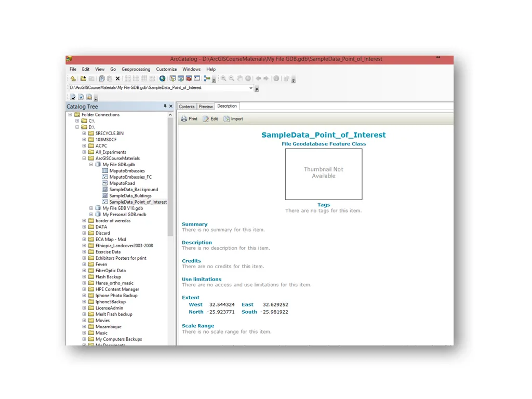Expand the My File GDB V10.gdb node
Image resolution: width=532 pixels, height=399 pixels.
pyautogui.click(x=91, y=208)
